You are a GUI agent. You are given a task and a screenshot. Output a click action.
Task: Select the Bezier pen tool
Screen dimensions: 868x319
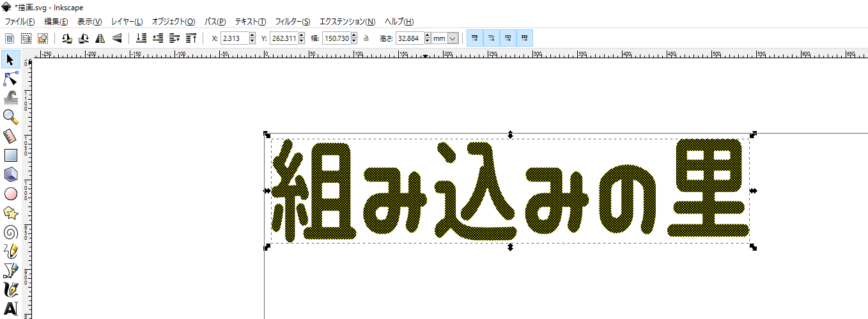pyautogui.click(x=10, y=270)
